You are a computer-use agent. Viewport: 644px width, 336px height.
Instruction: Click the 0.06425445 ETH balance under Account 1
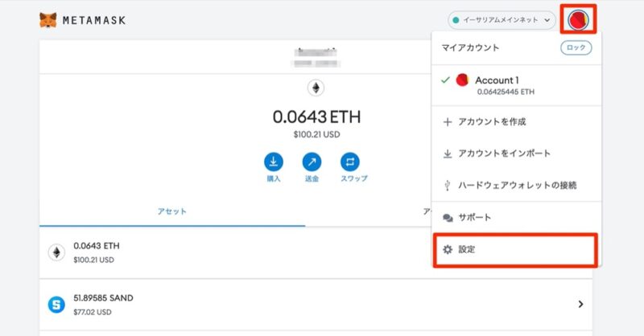[x=506, y=92]
